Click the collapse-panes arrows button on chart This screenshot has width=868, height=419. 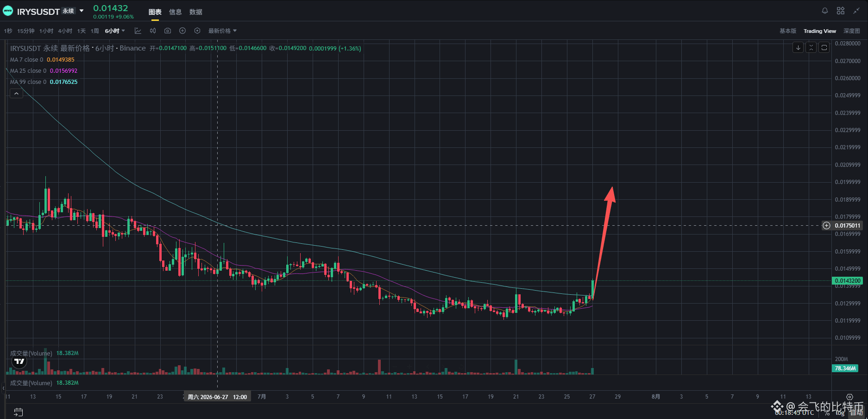811,47
